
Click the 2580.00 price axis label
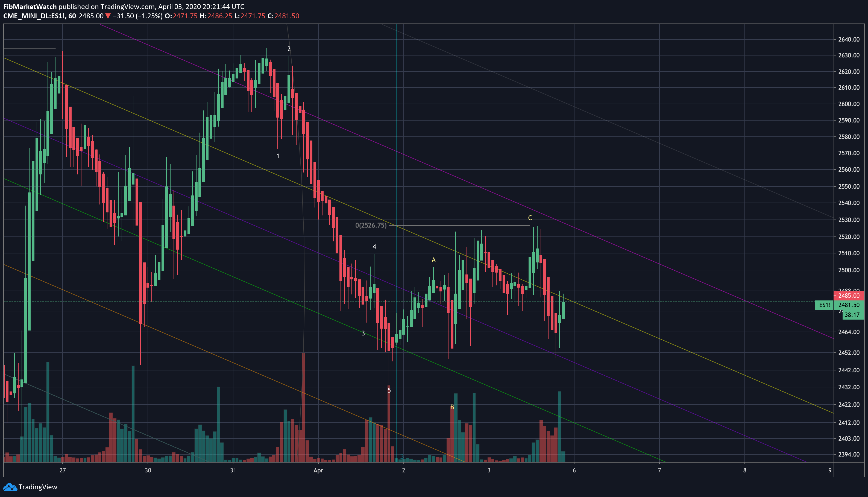849,137
